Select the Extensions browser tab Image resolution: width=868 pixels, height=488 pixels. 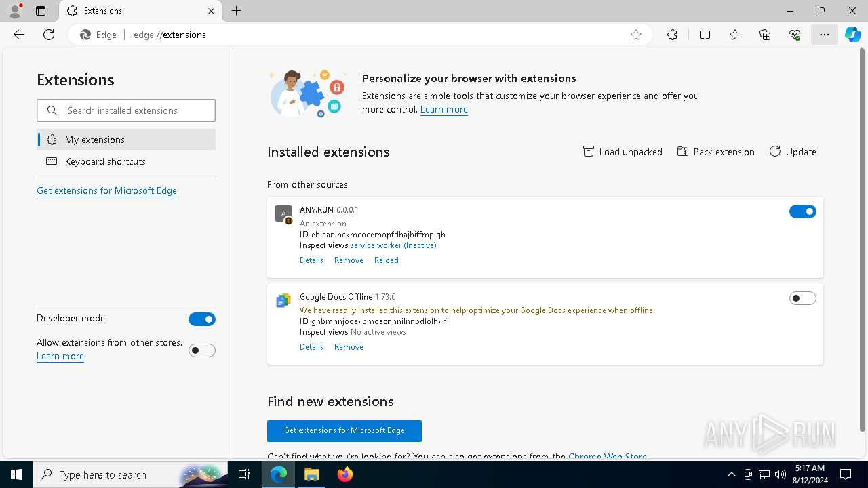point(140,11)
